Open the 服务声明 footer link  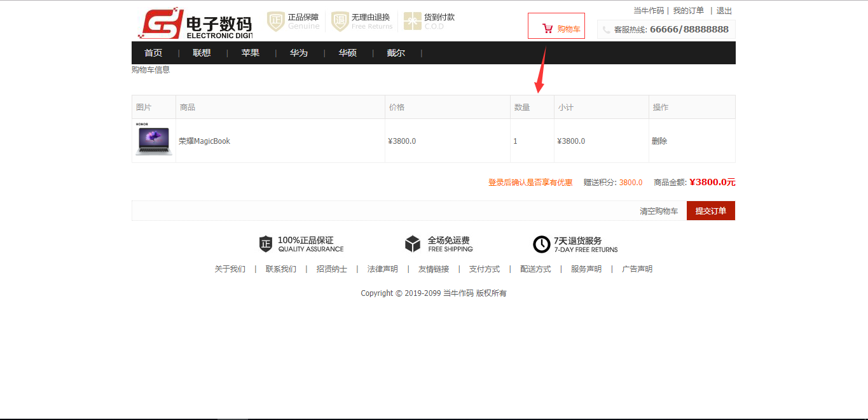[586, 269]
